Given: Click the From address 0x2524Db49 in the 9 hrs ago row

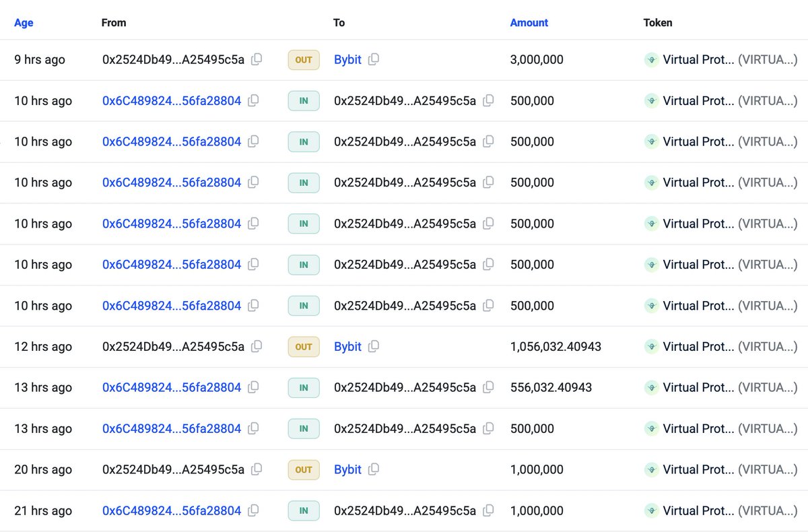Looking at the screenshot, I should pyautogui.click(x=173, y=59).
